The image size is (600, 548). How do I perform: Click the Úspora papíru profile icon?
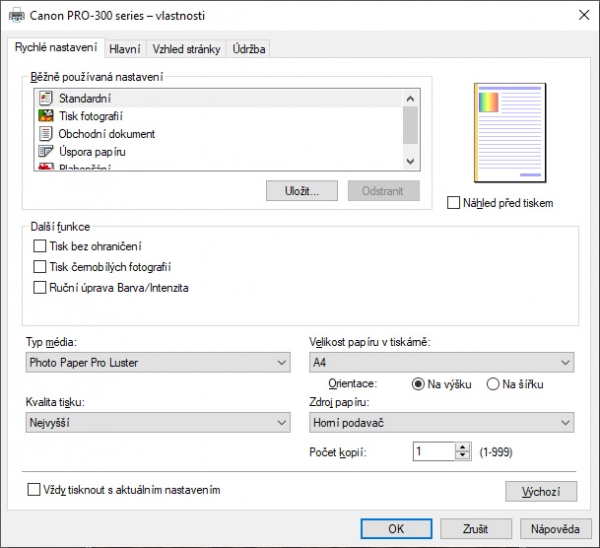pos(46,152)
